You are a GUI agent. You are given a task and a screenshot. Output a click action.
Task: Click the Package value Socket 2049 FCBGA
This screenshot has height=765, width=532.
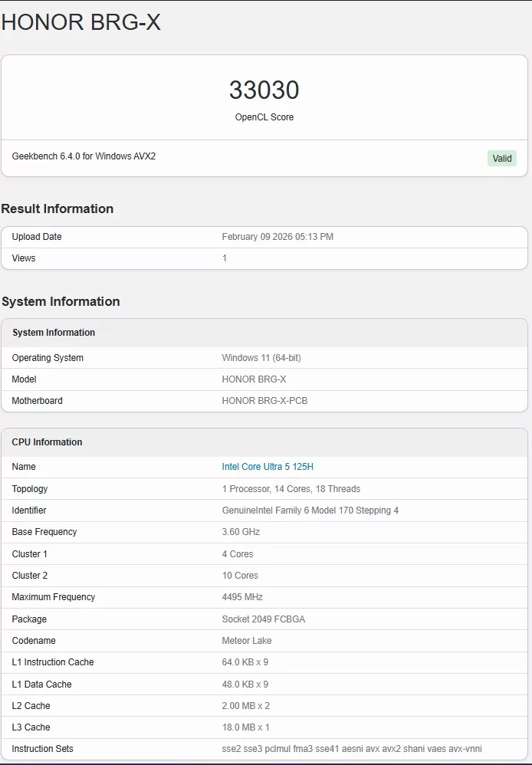pyautogui.click(x=263, y=619)
